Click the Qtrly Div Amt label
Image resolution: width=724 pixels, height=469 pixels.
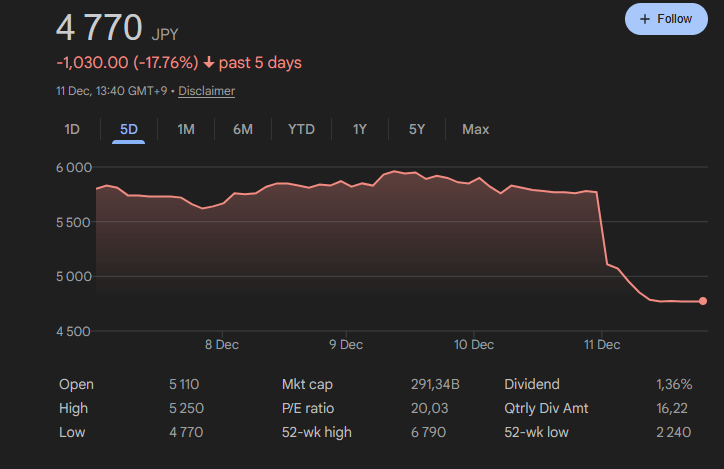(x=546, y=408)
